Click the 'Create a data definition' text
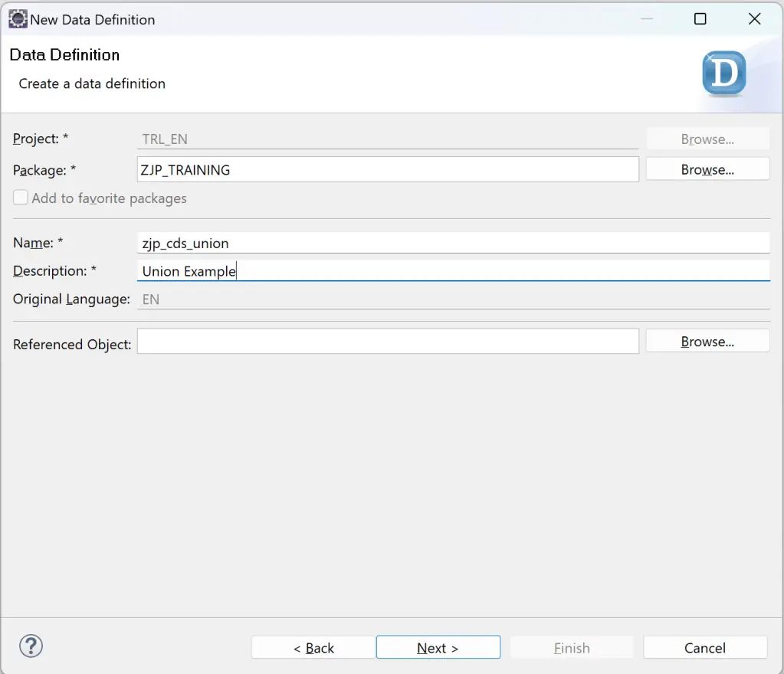The width and height of the screenshot is (784, 674). (x=92, y=83)
